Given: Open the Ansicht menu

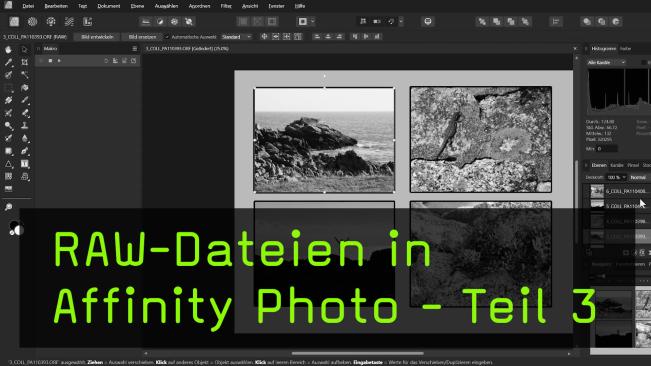Looking at the screenshot, I should click(250, 6).
